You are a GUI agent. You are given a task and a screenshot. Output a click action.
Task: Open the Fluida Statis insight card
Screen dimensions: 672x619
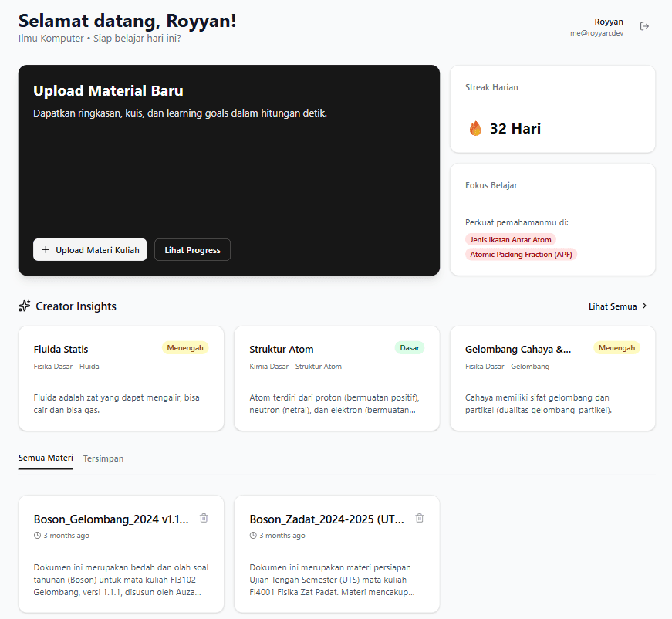[x=120, y=378]
